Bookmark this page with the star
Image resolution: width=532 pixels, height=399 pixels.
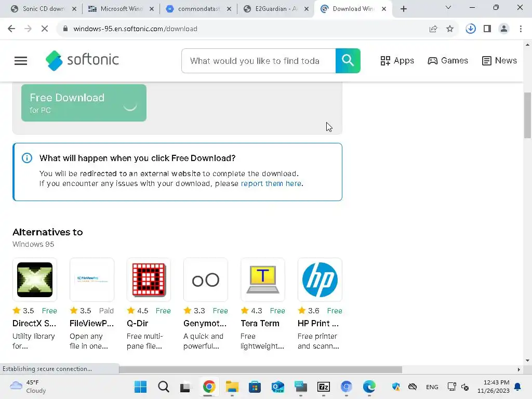tap(450, 29)
